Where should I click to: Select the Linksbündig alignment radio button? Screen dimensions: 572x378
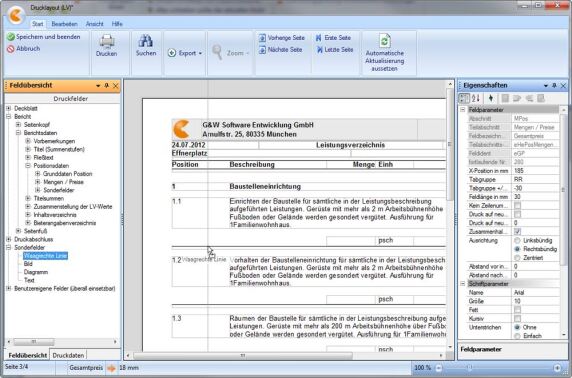pyautogui.click(x=517, y=241)
